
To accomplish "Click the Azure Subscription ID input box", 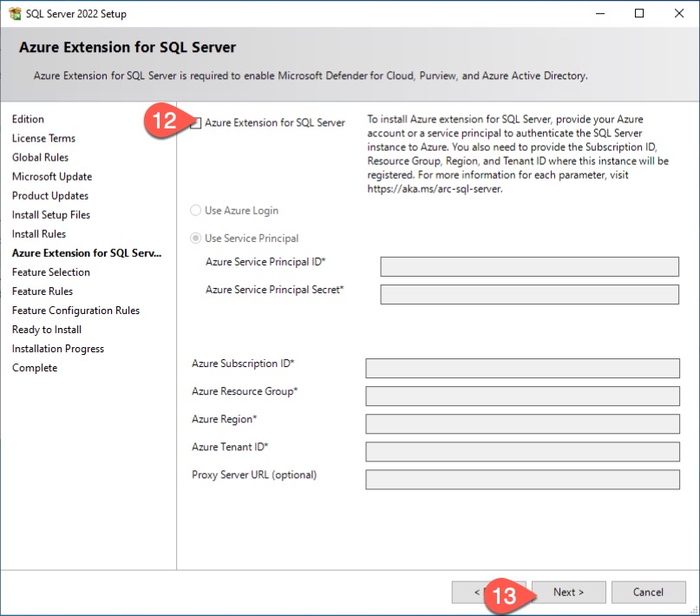I will pyautogui.click(x=522, y=368).
